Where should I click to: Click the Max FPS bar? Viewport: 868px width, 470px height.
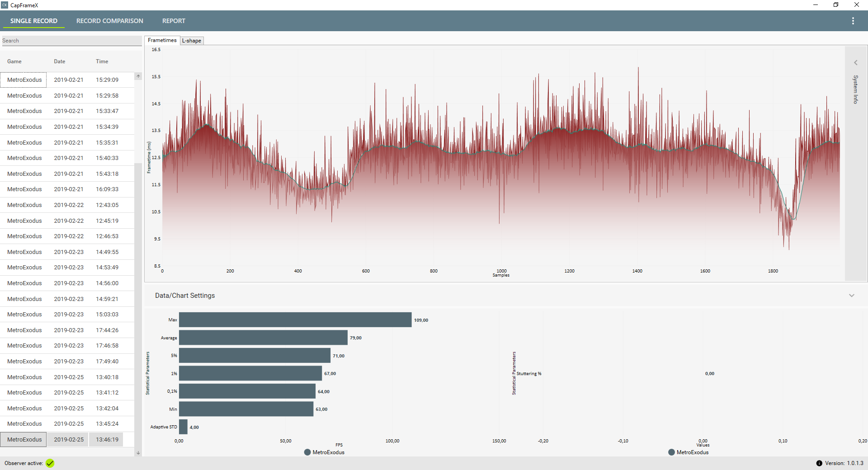click(x=295, y=320)
